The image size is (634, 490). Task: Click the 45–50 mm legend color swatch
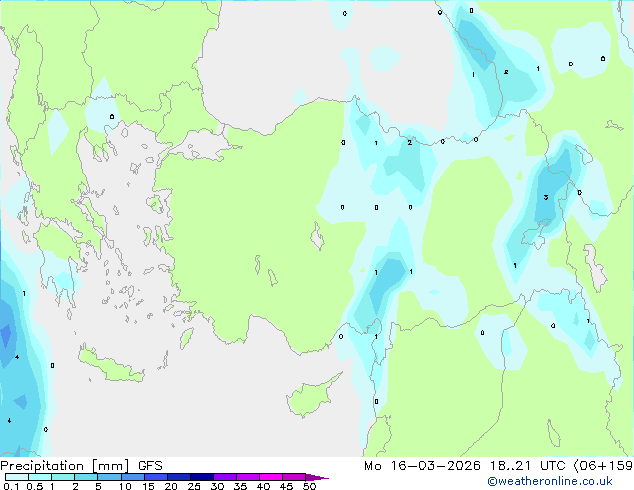pos(294,477)
